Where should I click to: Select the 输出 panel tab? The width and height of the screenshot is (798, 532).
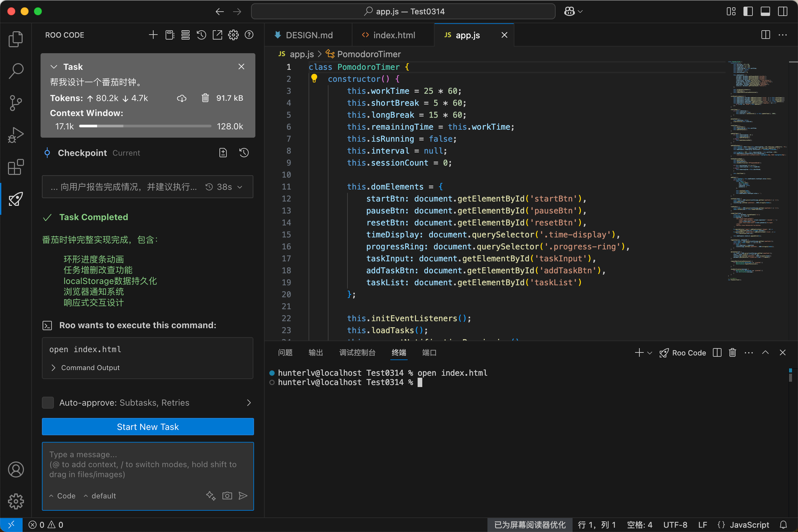(315, 353)
